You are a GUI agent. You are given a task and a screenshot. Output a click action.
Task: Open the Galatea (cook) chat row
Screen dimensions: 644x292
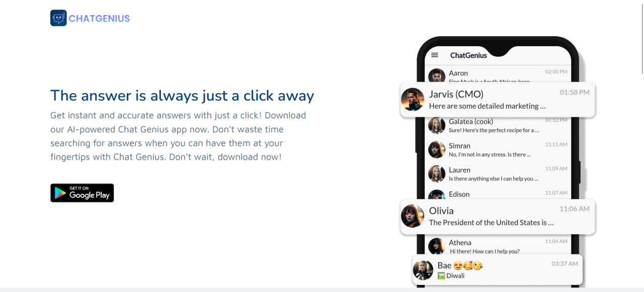coord(498,125)
